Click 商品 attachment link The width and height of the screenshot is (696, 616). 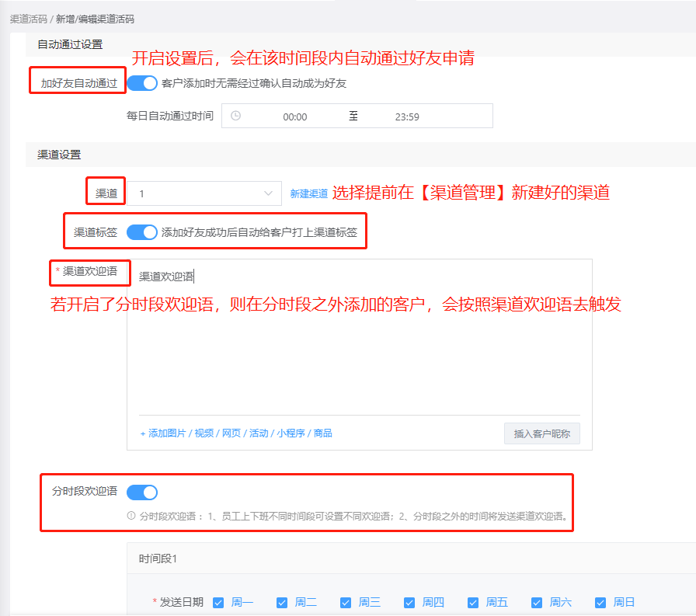pyautogui.click(x=323, y=433)
